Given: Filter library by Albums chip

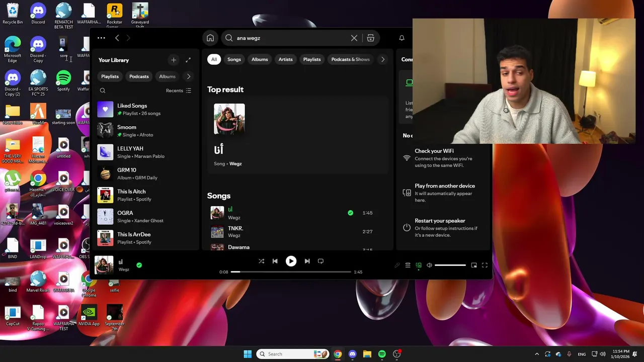Looking at the screenshot, I should pos(167,76).
